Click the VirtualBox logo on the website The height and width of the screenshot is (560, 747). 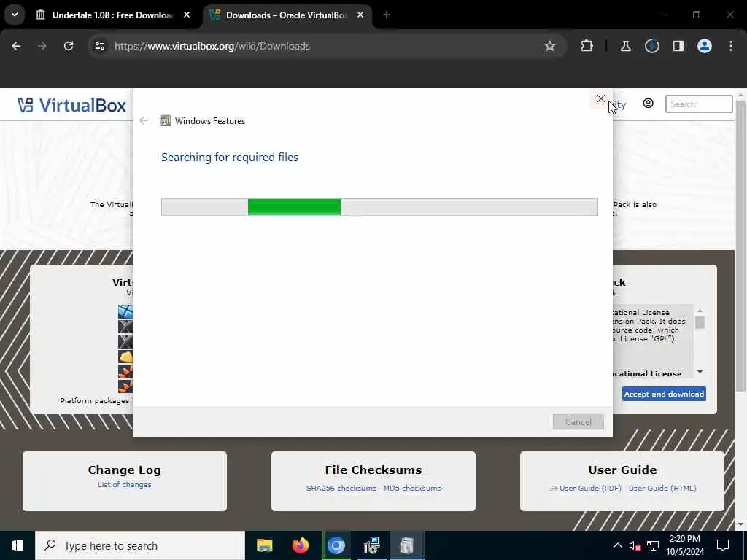pos(71,105)
